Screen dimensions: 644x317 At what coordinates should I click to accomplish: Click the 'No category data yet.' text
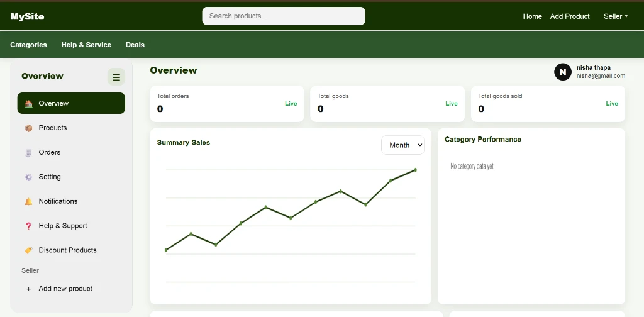coord(472,166)
